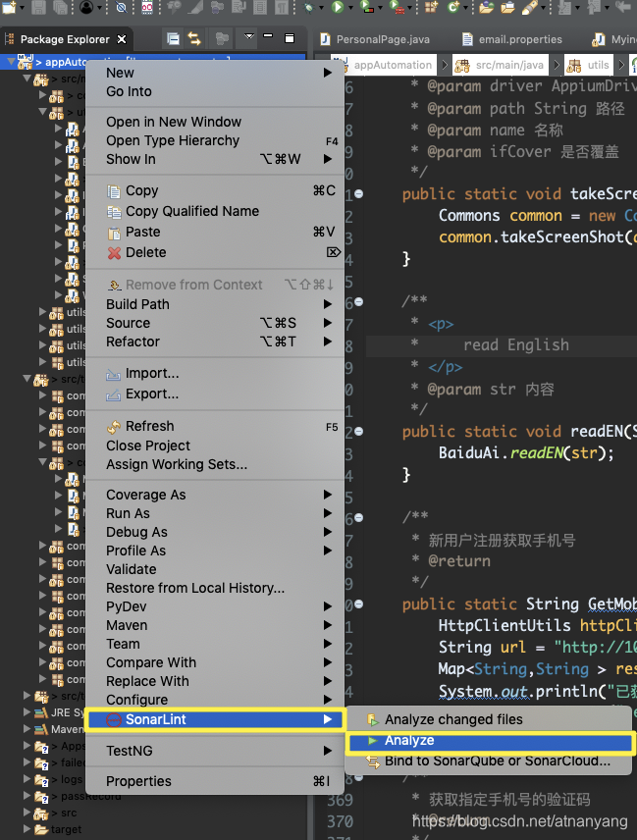This screenshot has width=637, height=840.
Task: Click the Open Task folder toolbar icon
Action: point(507,7)
